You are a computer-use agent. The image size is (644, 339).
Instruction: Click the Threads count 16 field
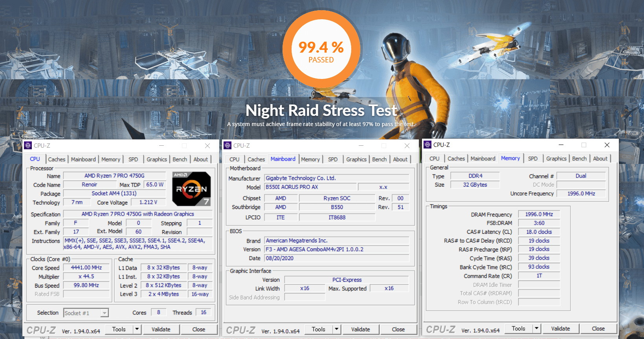(204, 312)
